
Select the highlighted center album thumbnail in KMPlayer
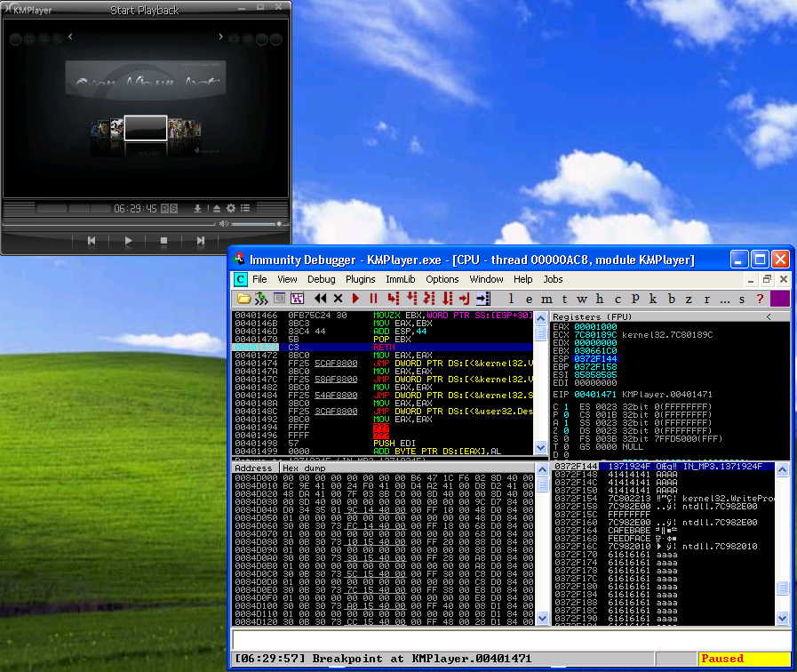coord(146,128)
